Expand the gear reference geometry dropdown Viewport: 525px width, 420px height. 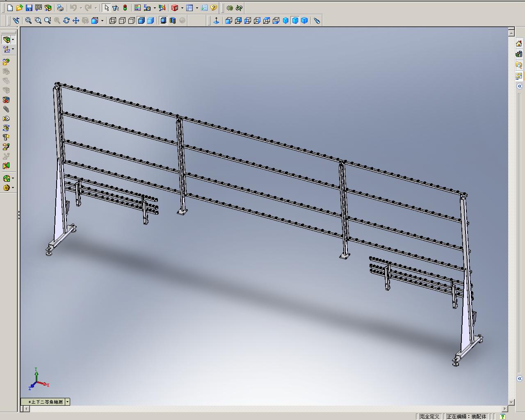pos(13,188)
